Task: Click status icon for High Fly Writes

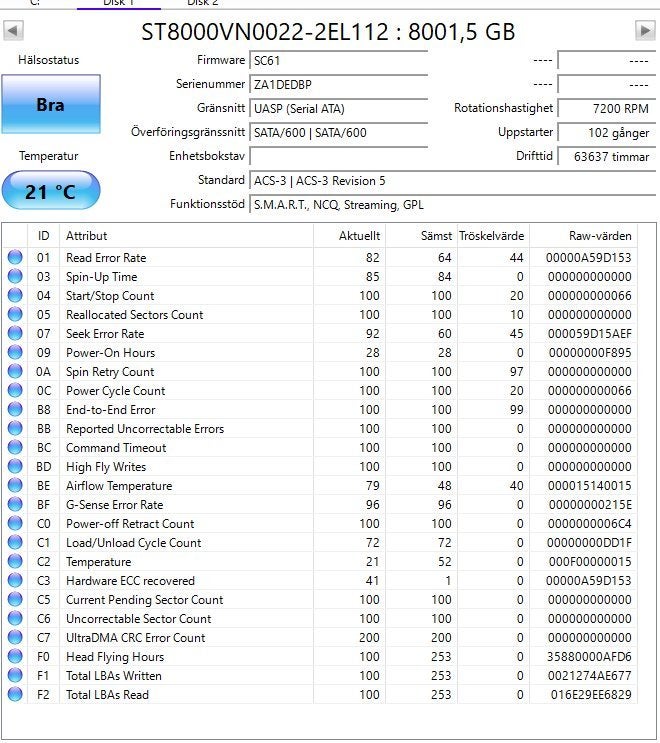Action: pyautogui.click(x=15, y=466)
